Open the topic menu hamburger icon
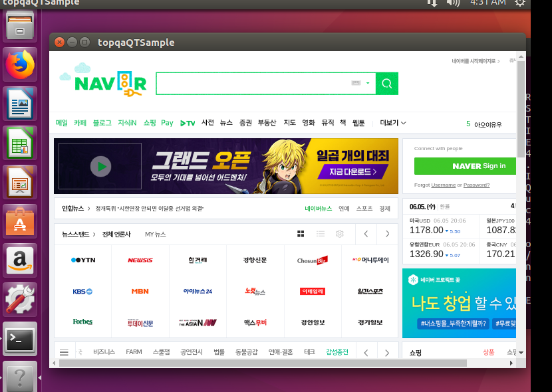The image size is (552, 392). pos(64,352)
